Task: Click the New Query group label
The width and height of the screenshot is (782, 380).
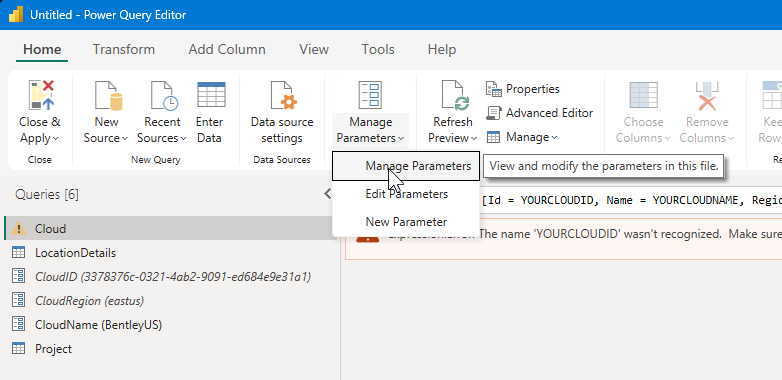Action: click(x=156, y=160)
